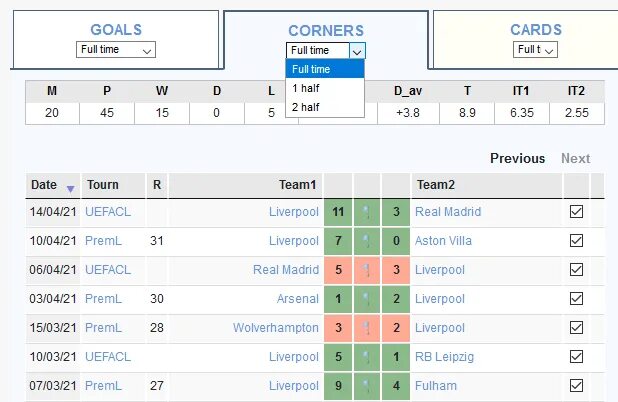Click corner flag icon in RB Leipzig row

point(367,357)
